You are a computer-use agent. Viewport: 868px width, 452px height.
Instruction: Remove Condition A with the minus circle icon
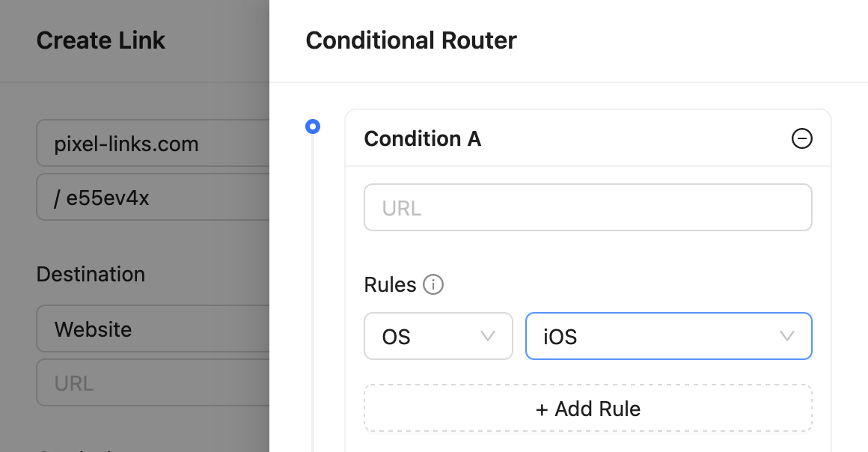coord(801,138)
